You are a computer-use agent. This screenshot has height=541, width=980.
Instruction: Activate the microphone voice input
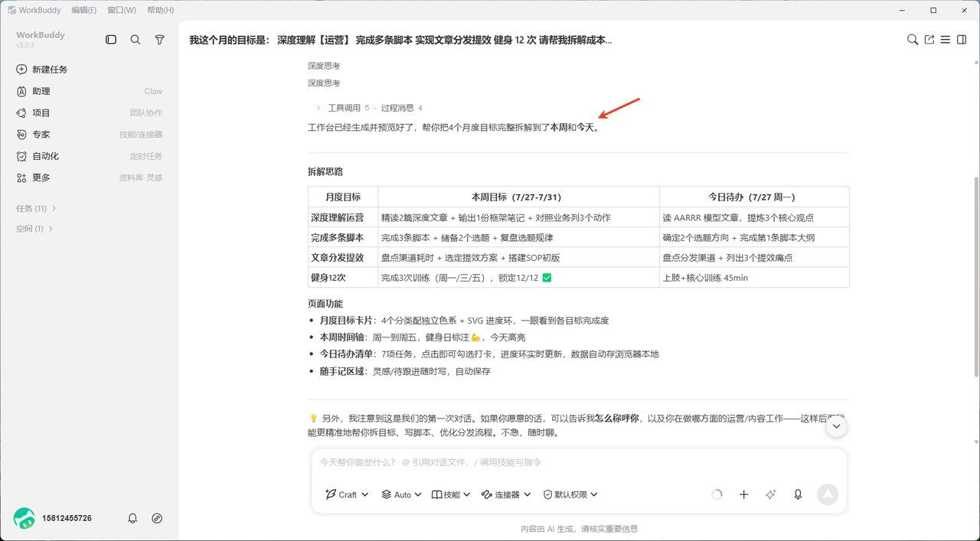[x=798, y=494]
